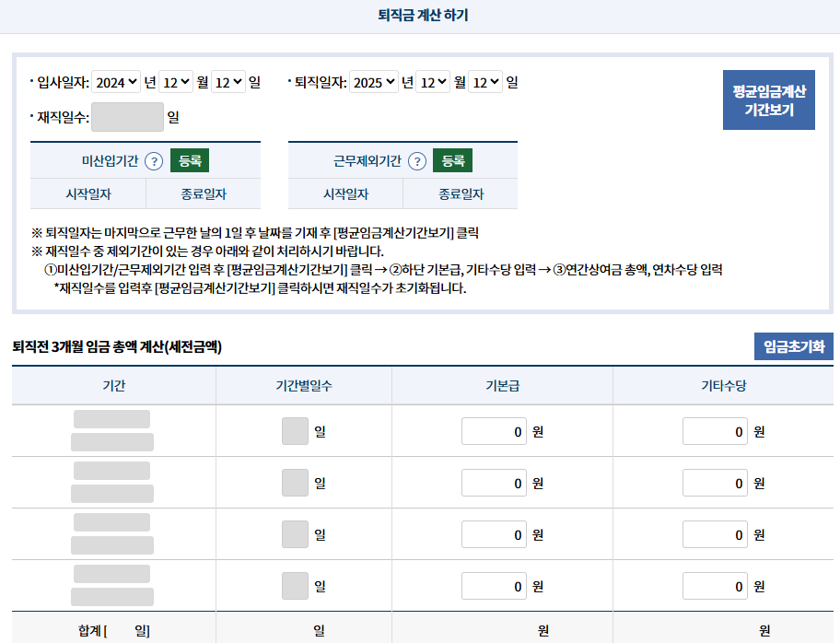Open the 퇴직일자 year dropdown
Viewport: 840px width, 643px height.
[x=374, y=82]
